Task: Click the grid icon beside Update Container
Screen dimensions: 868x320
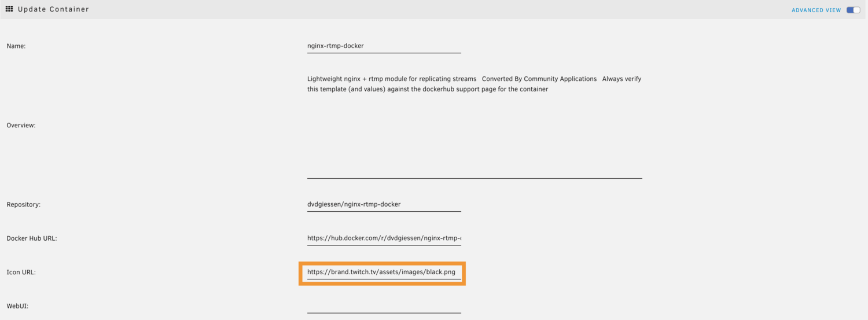Action: coord(9,9)
